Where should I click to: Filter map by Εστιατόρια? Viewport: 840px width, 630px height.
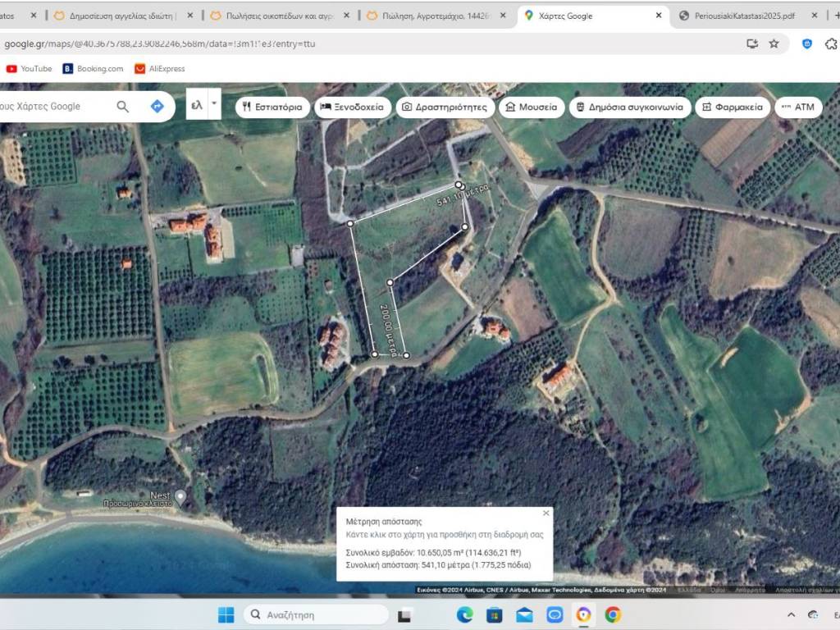(x=272, y=107)
